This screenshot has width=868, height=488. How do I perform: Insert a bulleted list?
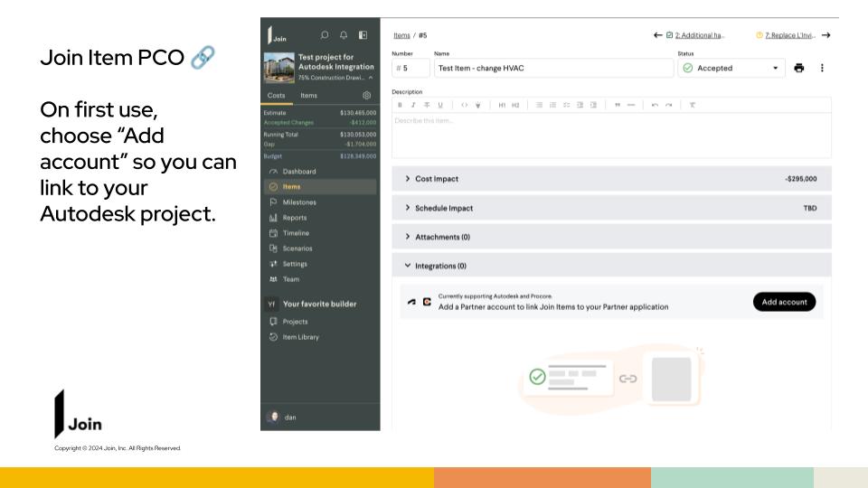tap(539, 105)
